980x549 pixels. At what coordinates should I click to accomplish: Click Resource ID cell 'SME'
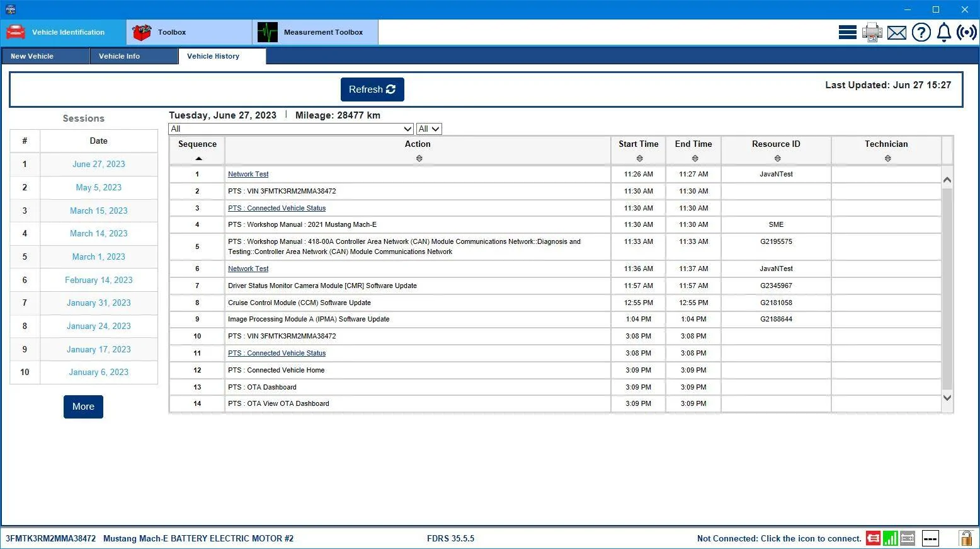[776, 224]
